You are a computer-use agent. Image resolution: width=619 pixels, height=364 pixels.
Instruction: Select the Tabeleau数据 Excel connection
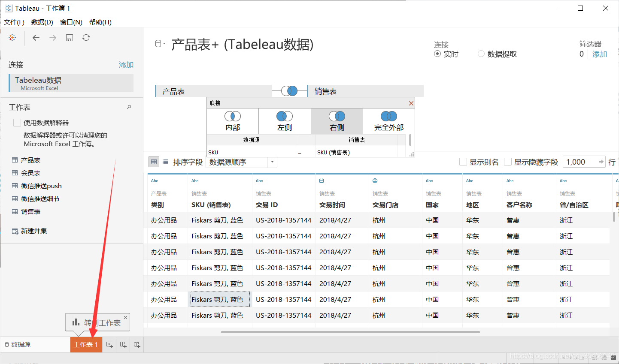(x=71, y=83)
